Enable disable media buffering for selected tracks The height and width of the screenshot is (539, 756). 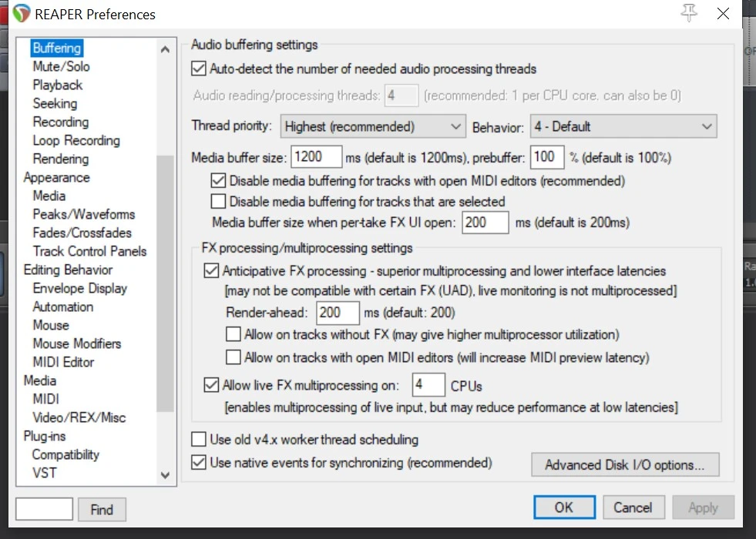pos(219,202)
